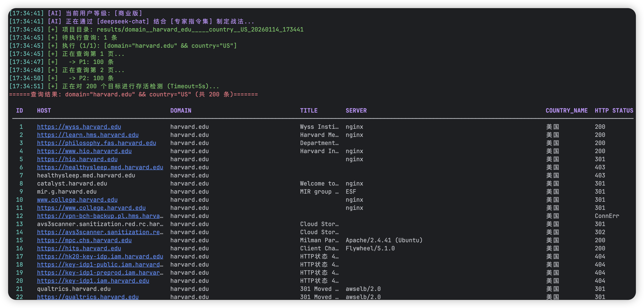Open the vpn-bch-backup.pl.hms link
Screen dimensions: 644x308
click(100, 216)
